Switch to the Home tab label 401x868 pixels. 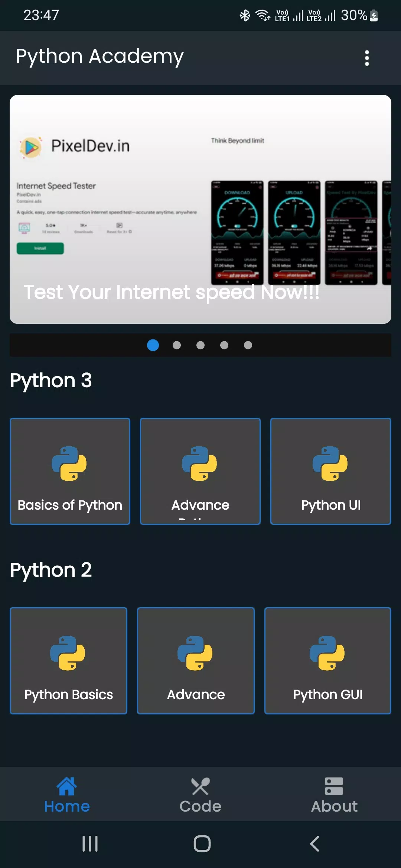(x=67, y=806)
